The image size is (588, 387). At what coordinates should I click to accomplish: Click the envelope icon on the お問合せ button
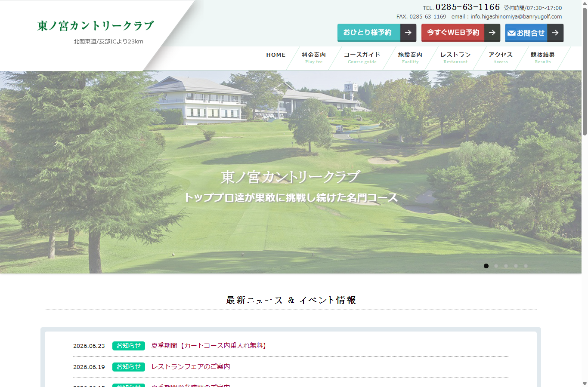point(511,33)
